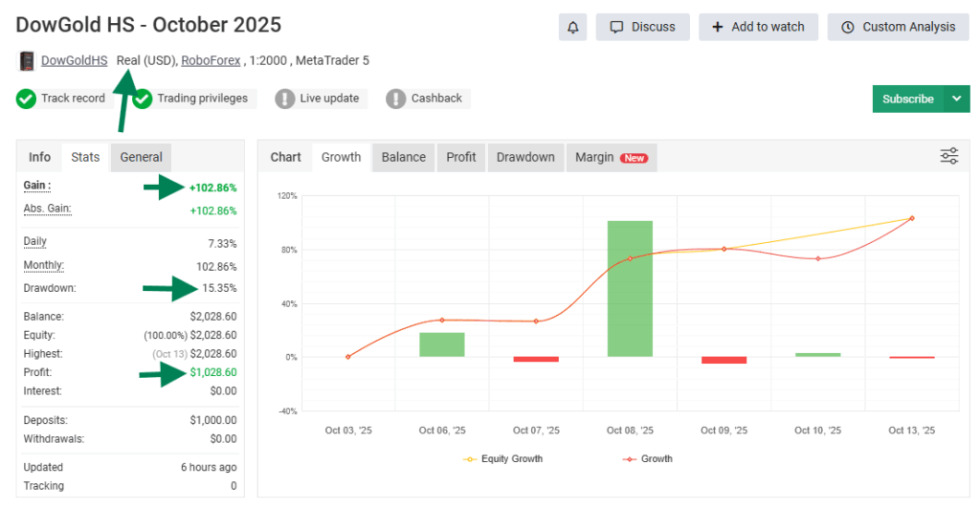Click the Track record green checkmark icon
The height and width of the screenshot is (510, 980).
[27, 99]
